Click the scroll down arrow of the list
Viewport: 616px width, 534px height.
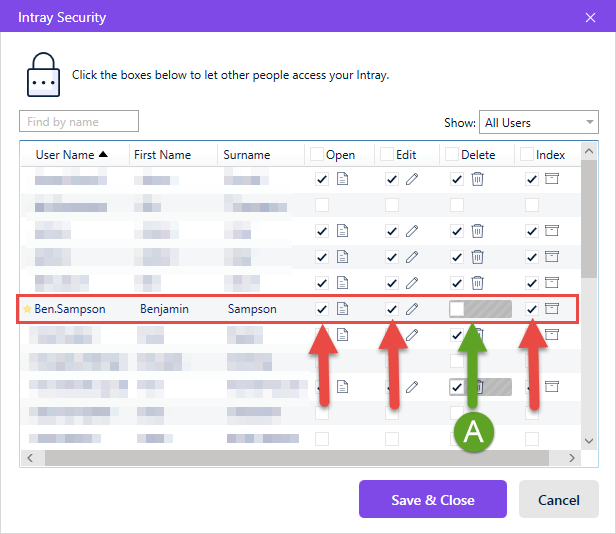coord(588,441)
